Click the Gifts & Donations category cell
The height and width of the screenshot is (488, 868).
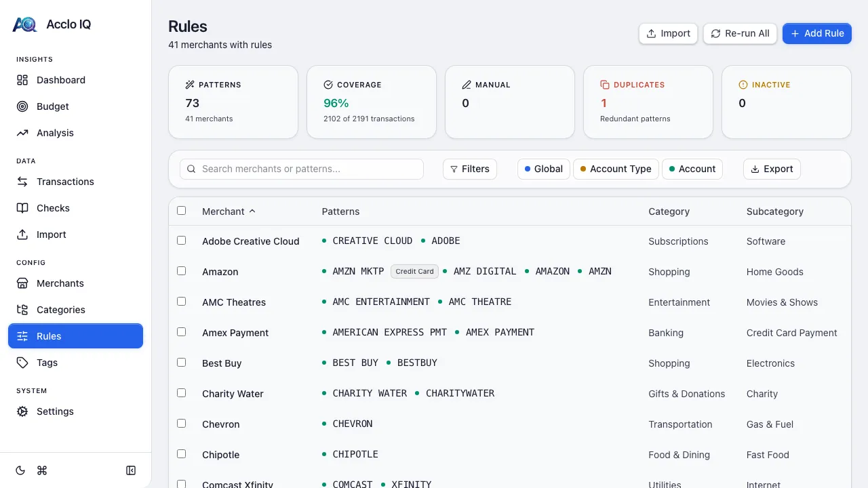click(686, 394)
